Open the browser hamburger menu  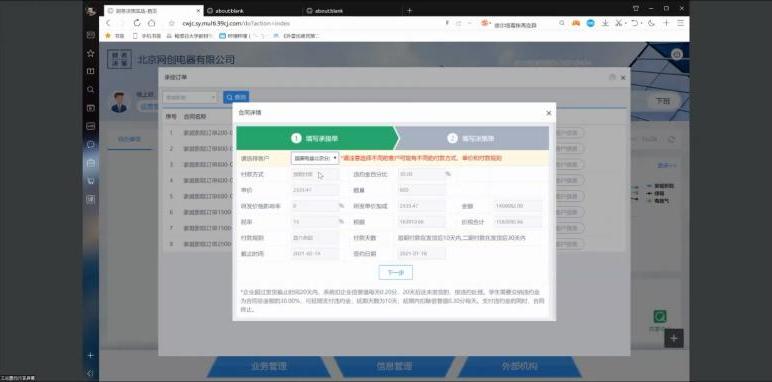click(x=680, y=23)
